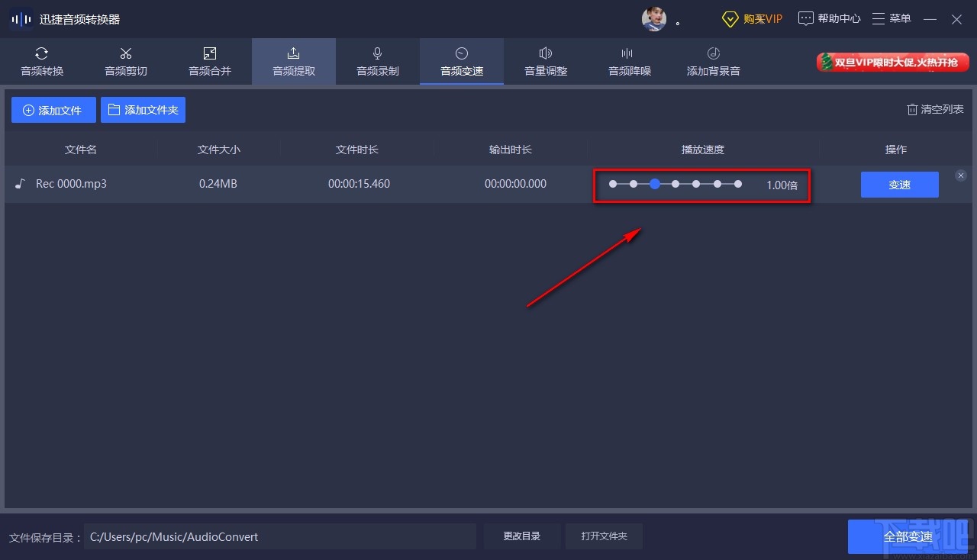
Task: Open the 音频剪切 audio cutting tool
Action: (125, 61)
